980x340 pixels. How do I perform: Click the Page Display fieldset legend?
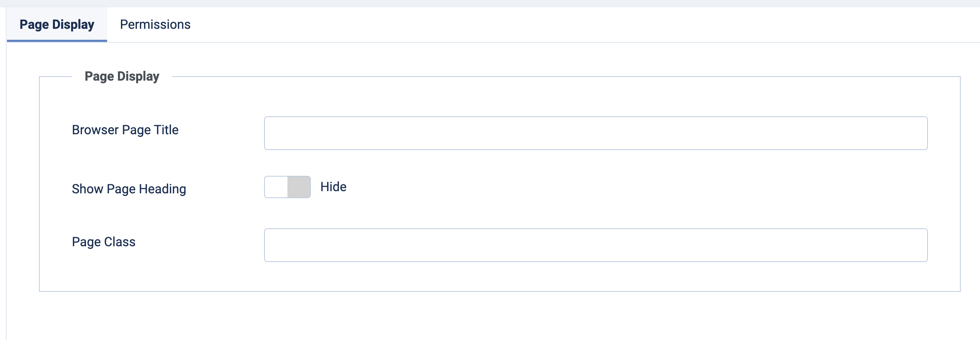pos(122,77)
